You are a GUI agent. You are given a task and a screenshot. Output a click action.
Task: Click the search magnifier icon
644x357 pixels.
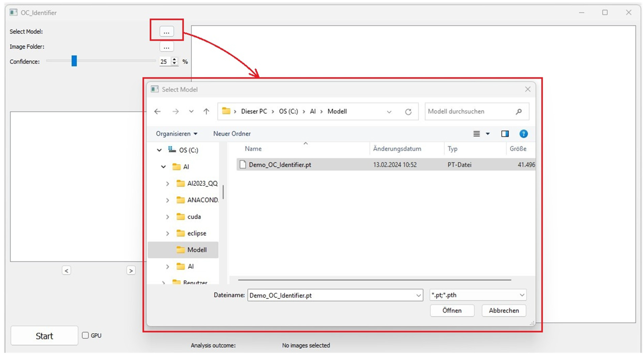519,112
